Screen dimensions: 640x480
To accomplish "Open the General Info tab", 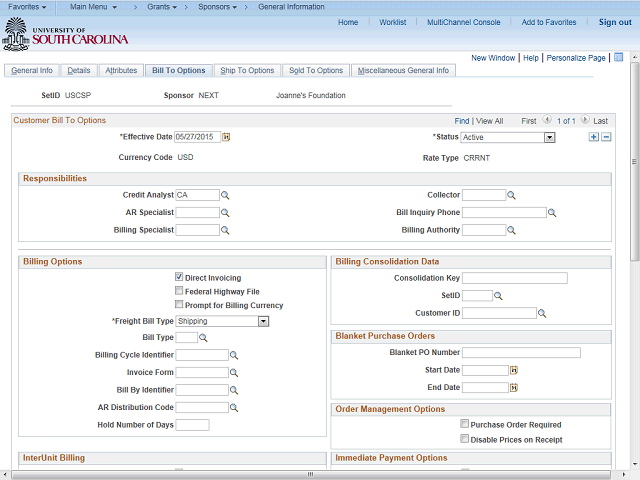I will tap(32, 71).
